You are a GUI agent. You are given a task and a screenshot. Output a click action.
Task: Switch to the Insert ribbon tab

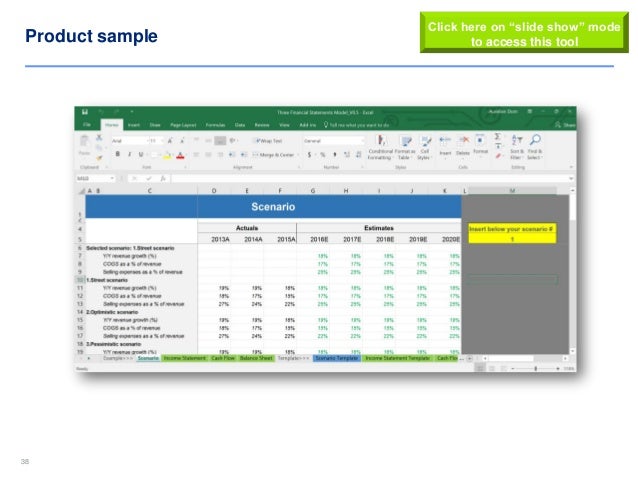[134, 125]
